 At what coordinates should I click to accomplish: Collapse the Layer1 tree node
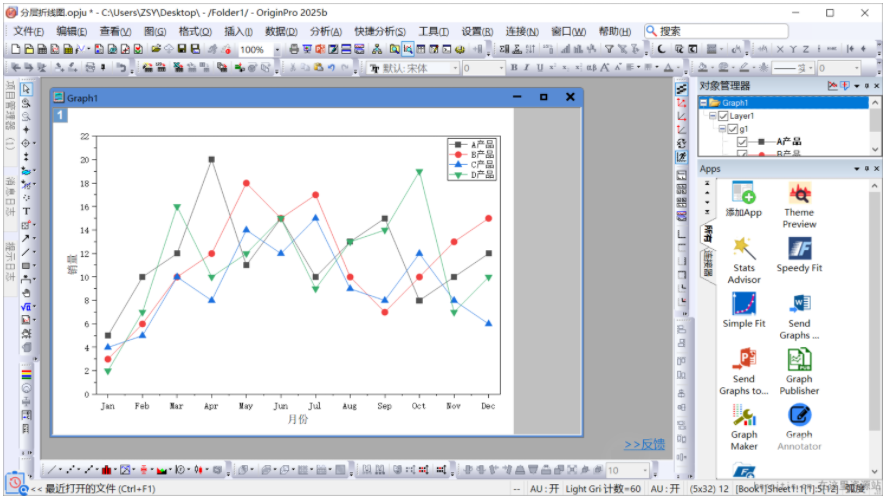click(x=713, y=116)
